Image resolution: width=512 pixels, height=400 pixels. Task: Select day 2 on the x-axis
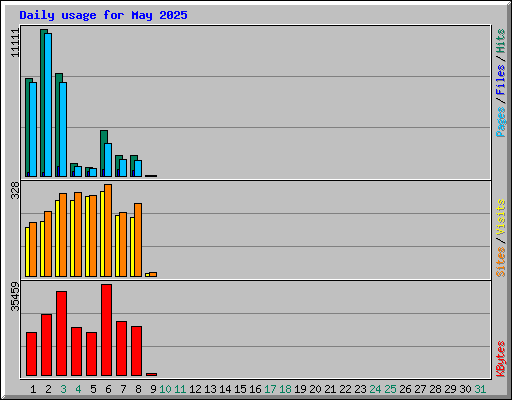pyautogui.click(x=48, y=389)
